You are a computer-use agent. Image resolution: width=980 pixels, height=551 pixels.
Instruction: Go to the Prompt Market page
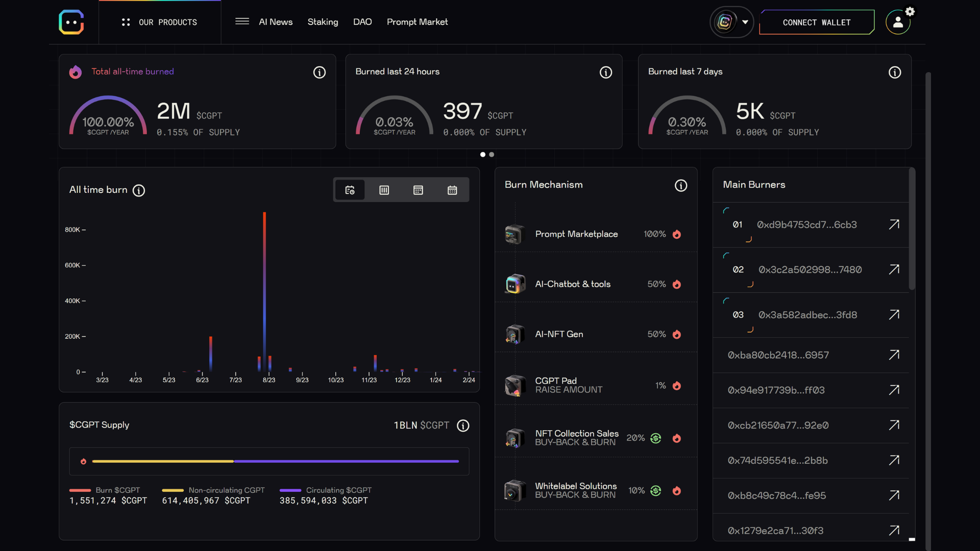pos(417,22)
